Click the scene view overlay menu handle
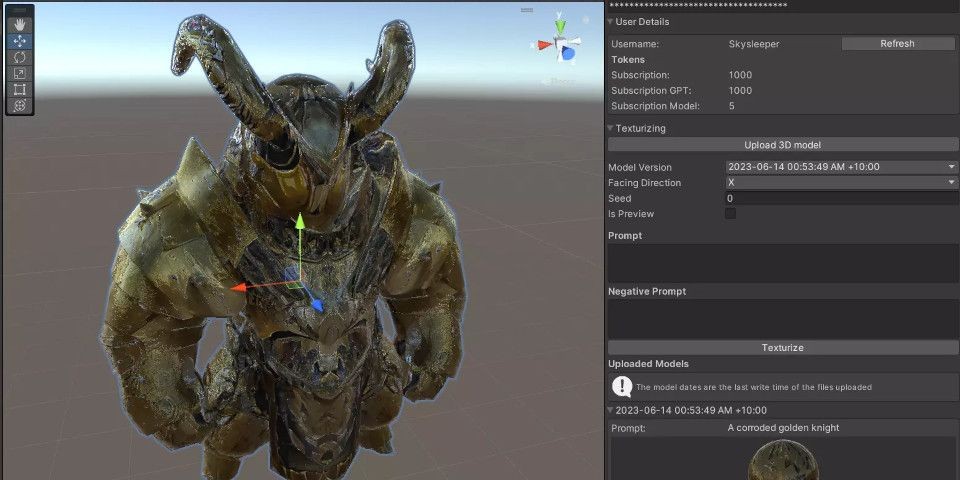 (x=527, y=10)
